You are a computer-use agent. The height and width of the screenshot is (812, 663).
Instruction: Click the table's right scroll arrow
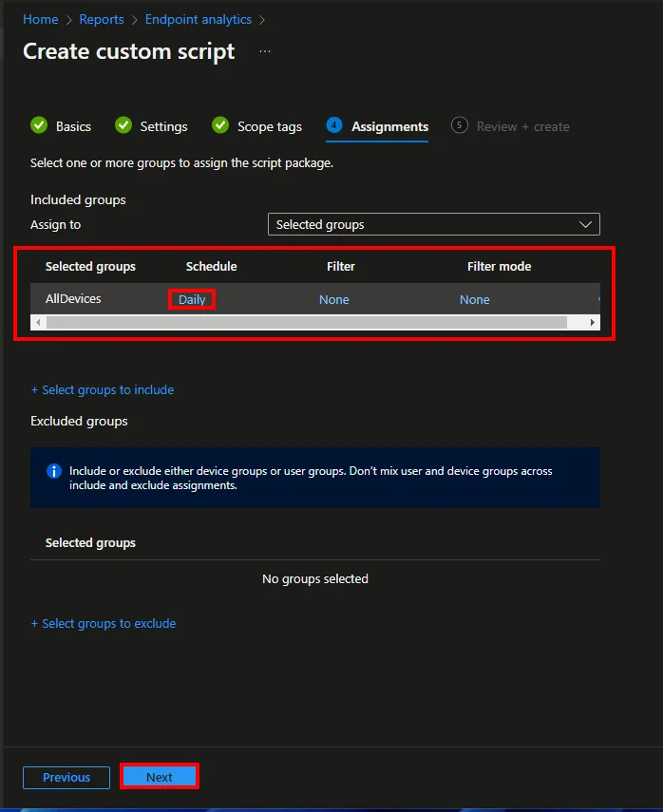pos(593,322)
